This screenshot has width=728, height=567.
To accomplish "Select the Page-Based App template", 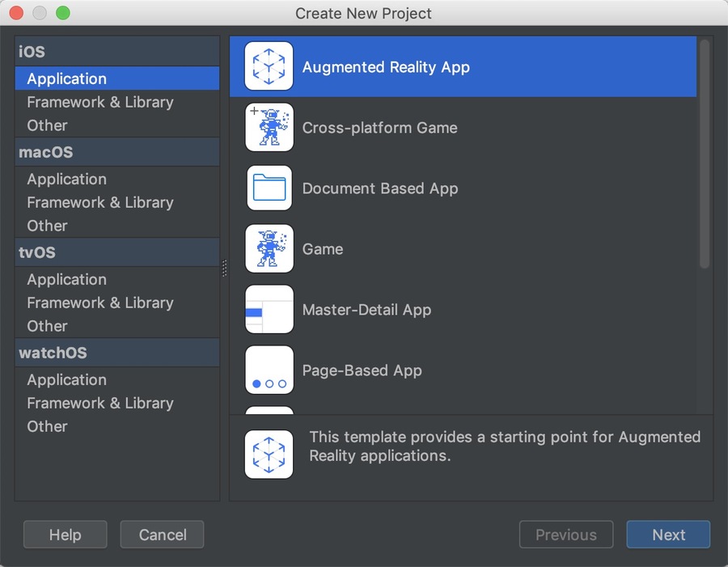I will pyautogui.click(x=463, y=370).
